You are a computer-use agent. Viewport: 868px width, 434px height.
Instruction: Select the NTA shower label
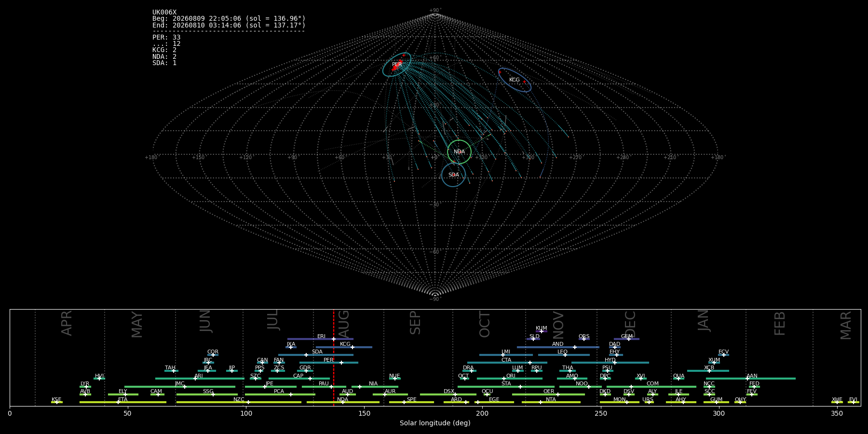pyautogui.click(x=551, y=400)
